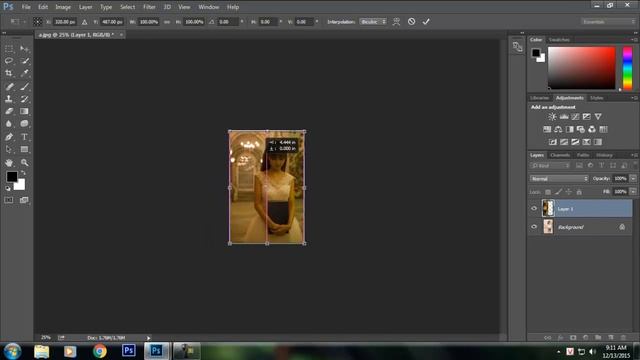Select the Hand tool
This screenshot has height=360, width=640.
coord(9,162)
